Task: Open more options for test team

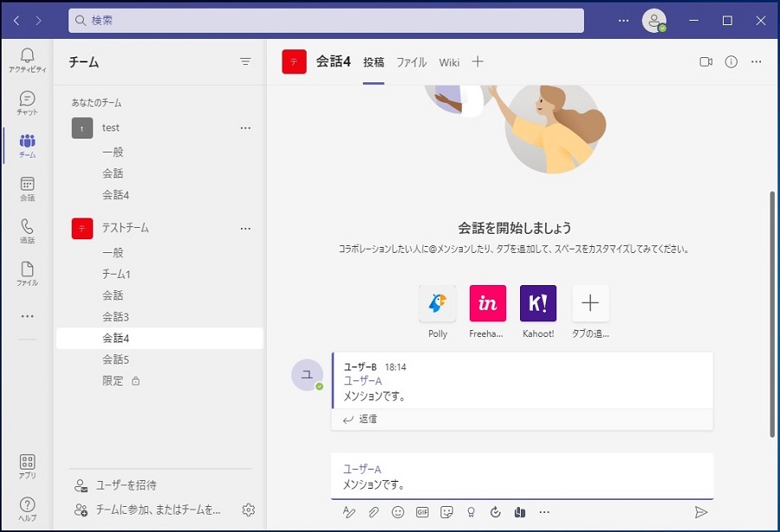Action: (x=245, y=127)
